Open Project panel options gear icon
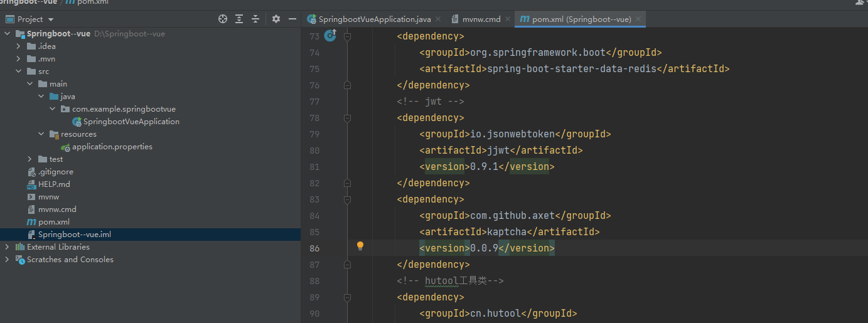 [x=276, y=19]
